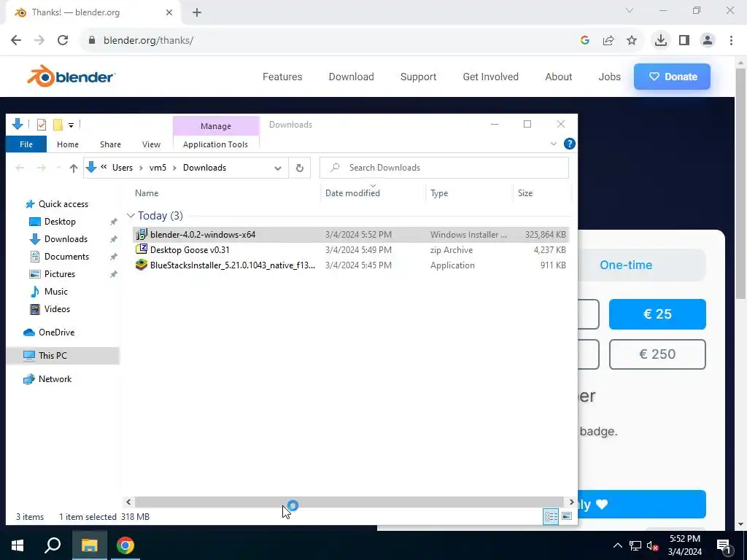Image resolution: width=747 pixels, height=560 pixels.
Task: Select the € 25 donation amount
Action: pyautogui.click(x=657, y=314)
